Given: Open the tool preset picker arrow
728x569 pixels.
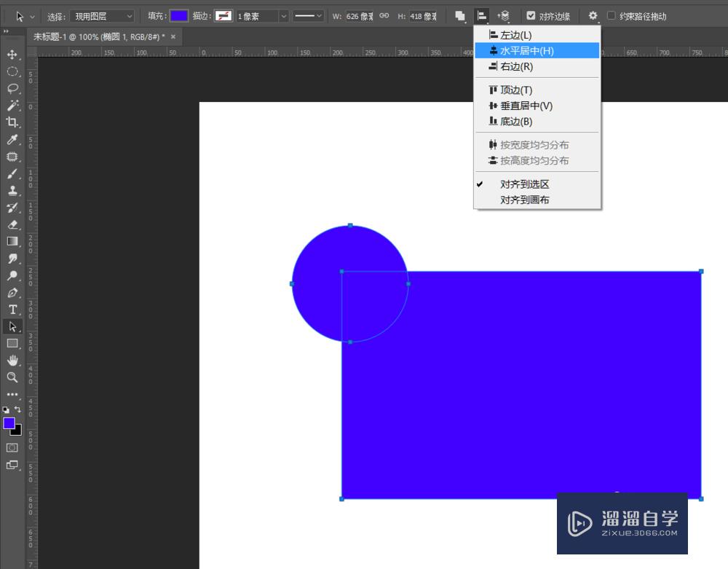Looking at the screenshot, I should point(32,17).
